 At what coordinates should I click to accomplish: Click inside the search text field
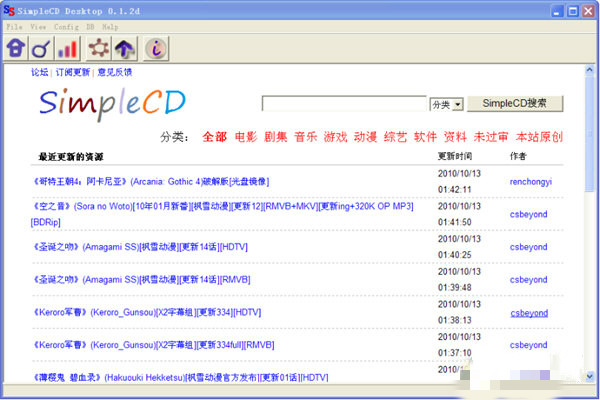click(x=344, y=104)
